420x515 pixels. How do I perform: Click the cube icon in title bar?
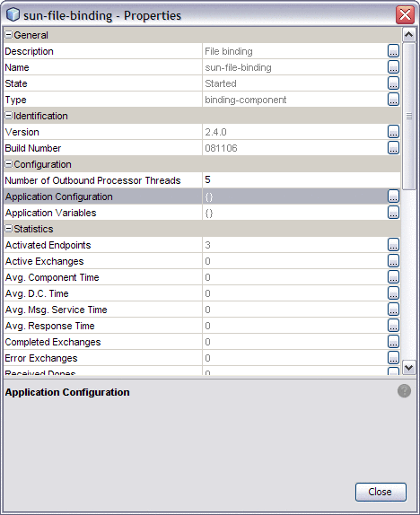[x=13, y=14]
